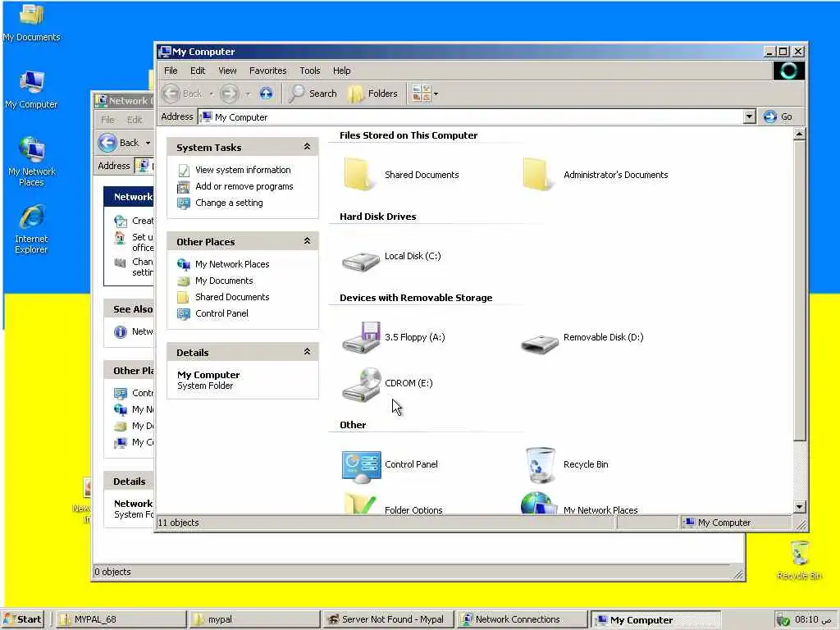
Task: Select the Local Disk (C:) drive icon
Action: coord(361,261)
